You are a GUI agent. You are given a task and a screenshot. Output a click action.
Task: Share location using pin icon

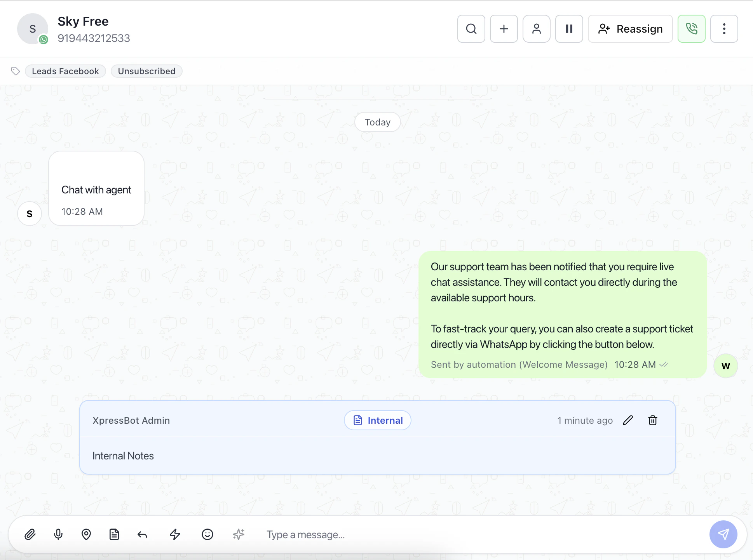86,534
